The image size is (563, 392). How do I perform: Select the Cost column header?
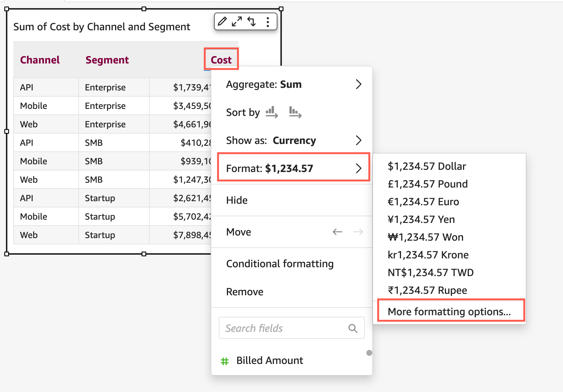[x=221, y=59]
